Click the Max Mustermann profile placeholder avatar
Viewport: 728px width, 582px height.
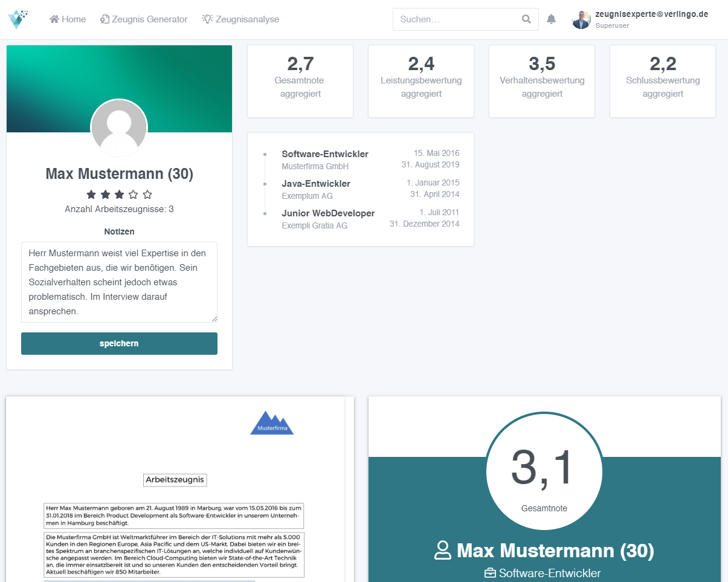[x=119, y=128]
